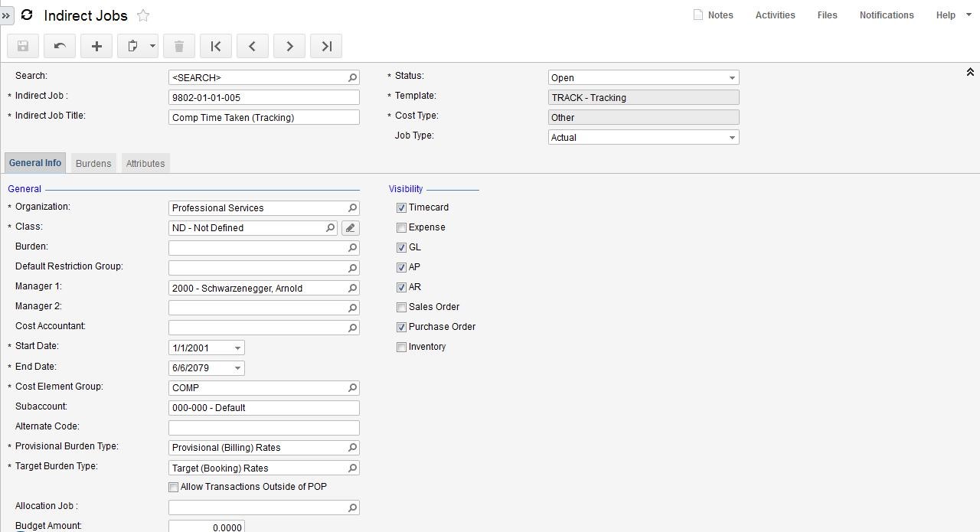The height and width of the screenshot is (532, 980).
Task: Open the Activities link
Action: click(x=775, y=15)
